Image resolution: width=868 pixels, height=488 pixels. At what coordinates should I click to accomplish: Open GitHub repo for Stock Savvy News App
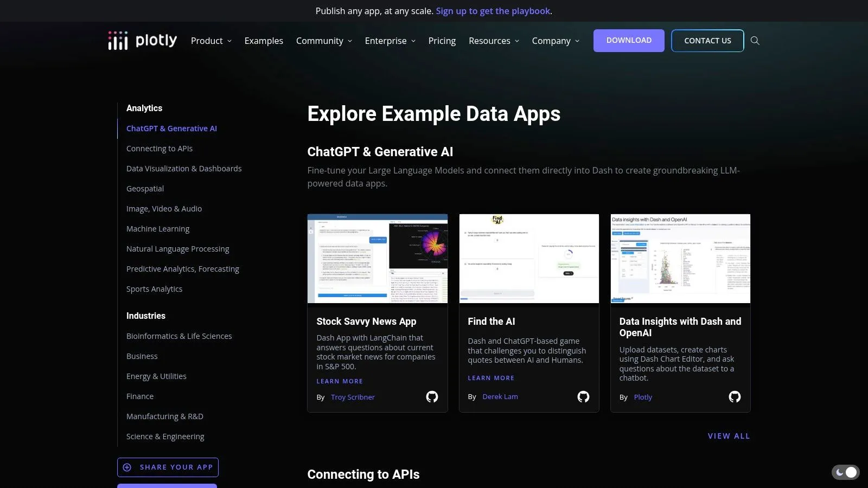point(432,397)
